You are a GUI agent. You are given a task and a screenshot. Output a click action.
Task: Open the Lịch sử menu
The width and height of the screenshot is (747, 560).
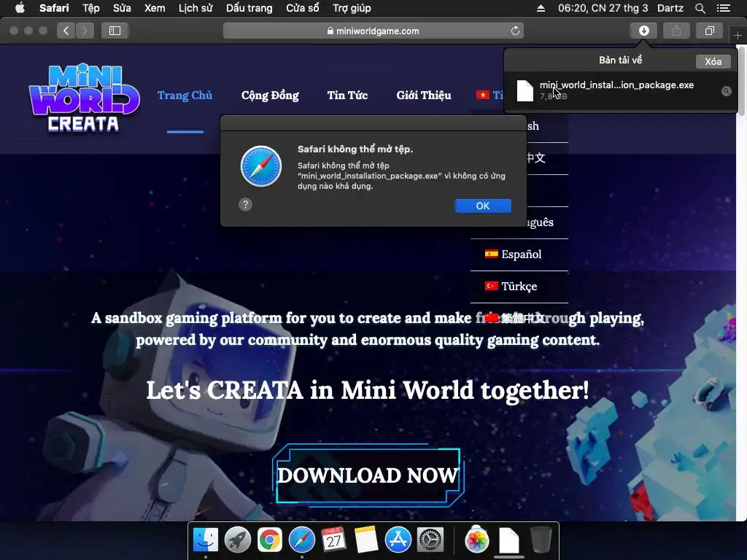(196, 8)
